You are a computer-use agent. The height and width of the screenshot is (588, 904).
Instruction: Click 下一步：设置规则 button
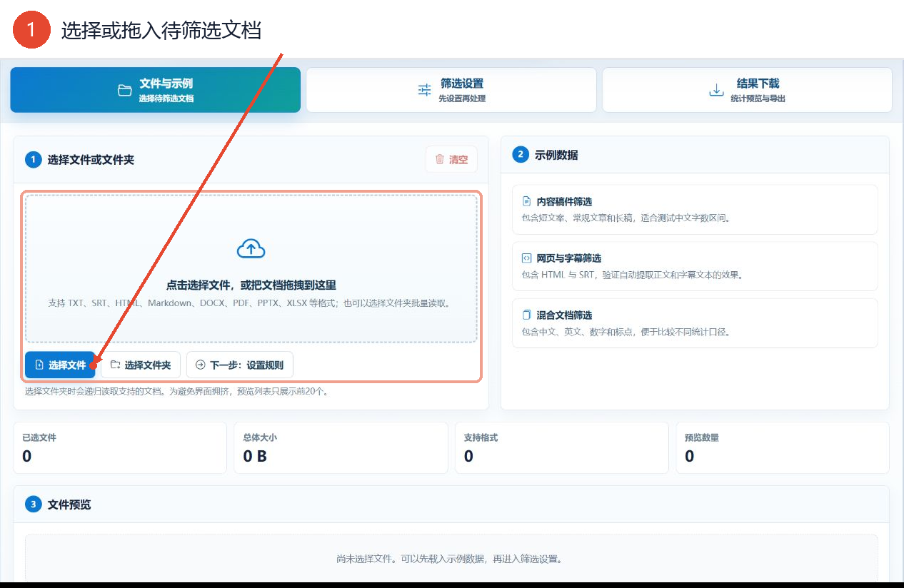(x=240, y=365)
